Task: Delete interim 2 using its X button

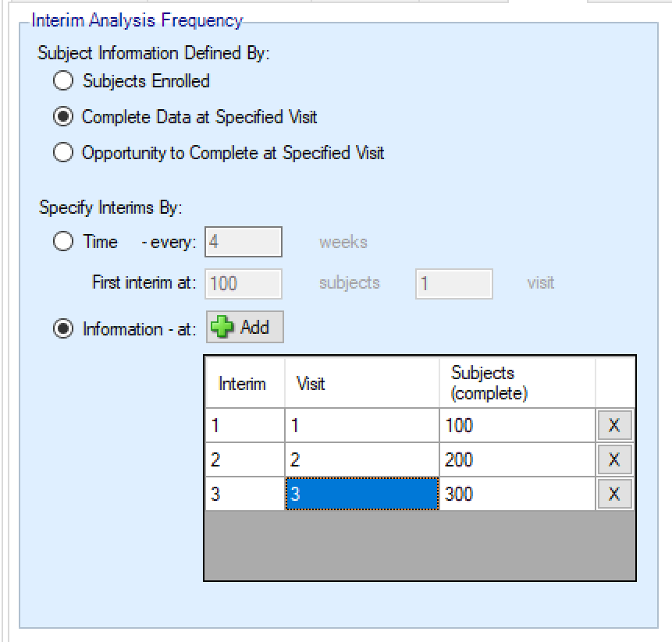Action: pos(614,459)
